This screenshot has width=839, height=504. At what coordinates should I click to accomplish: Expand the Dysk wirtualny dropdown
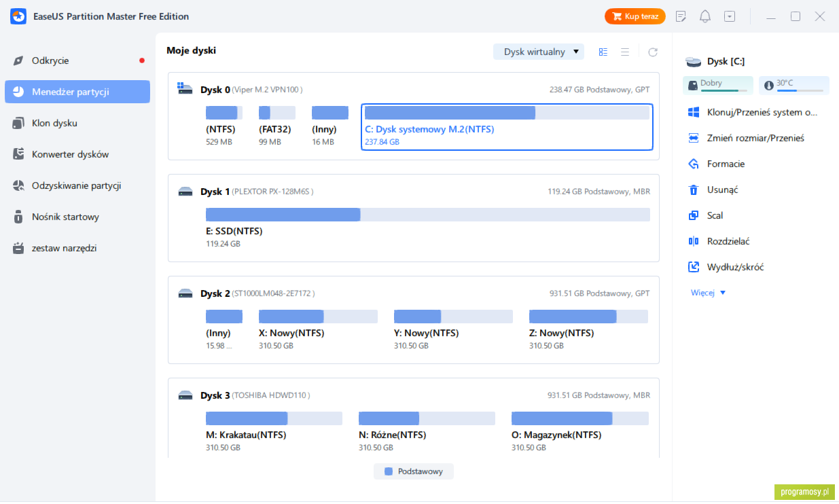click(x=539, y=52)
